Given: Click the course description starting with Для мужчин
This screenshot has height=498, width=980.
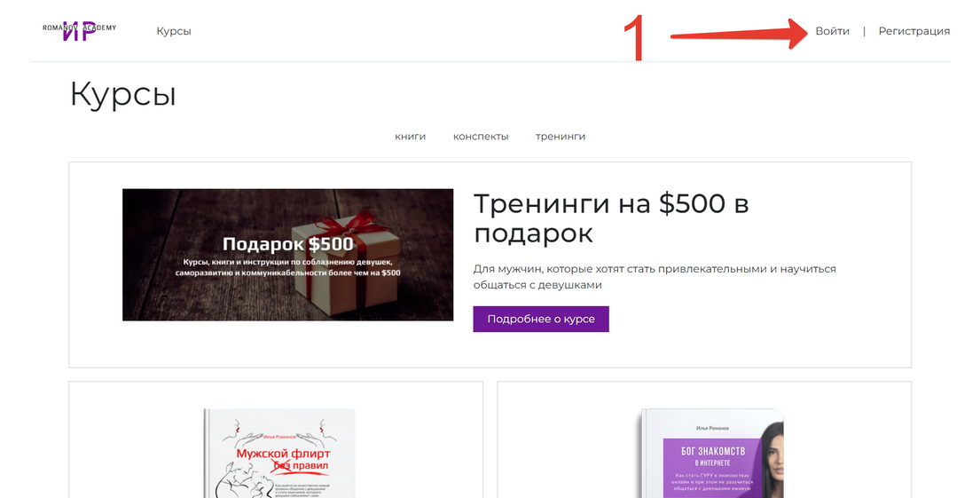Looking at the screenshot, I should coord(655,277).
